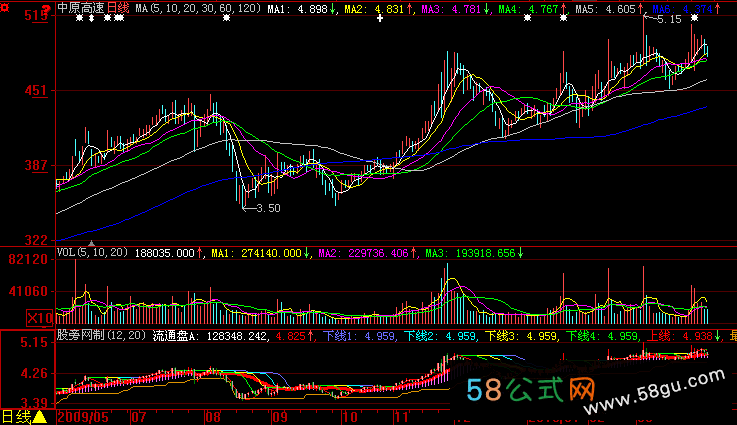The image size is (737, 425).
Task: Click the 流通盘A: 128348.242 value
Action: point(210,336)
